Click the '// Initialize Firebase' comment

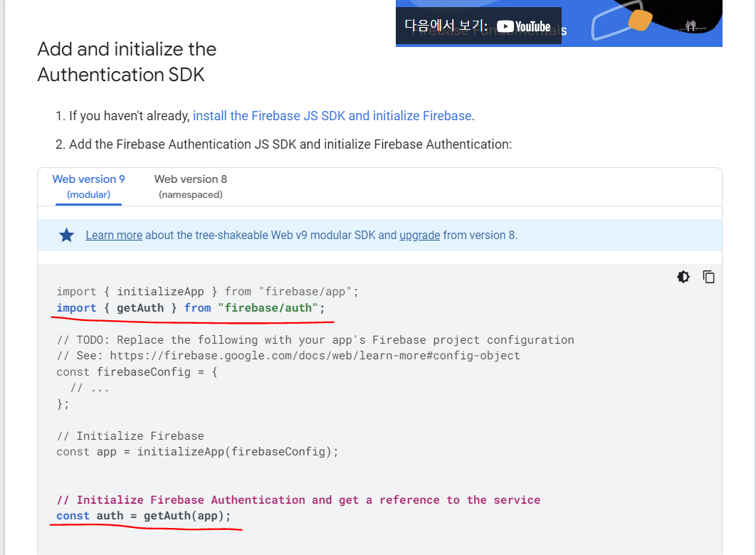pos(130,435)
